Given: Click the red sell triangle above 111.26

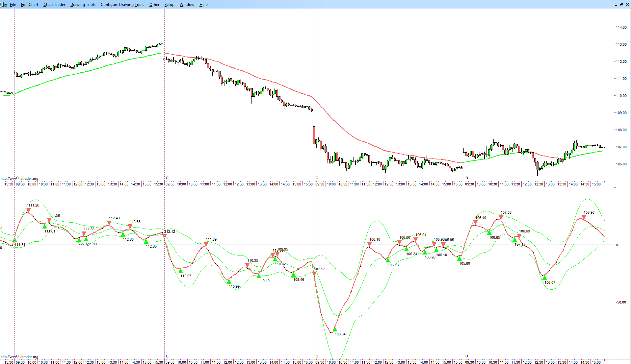Looking at the screenshot, I should (x=29, y=210).
